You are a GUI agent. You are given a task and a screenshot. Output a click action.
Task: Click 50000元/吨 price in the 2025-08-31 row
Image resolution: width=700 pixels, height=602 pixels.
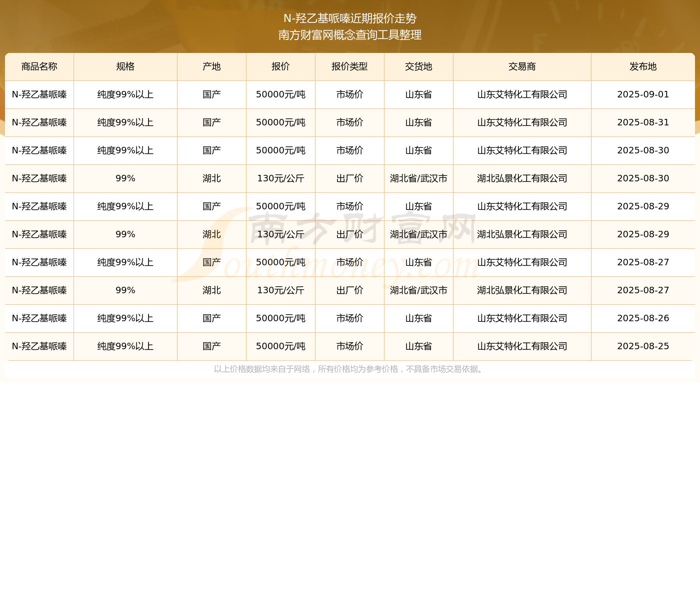tap(281, 122)
